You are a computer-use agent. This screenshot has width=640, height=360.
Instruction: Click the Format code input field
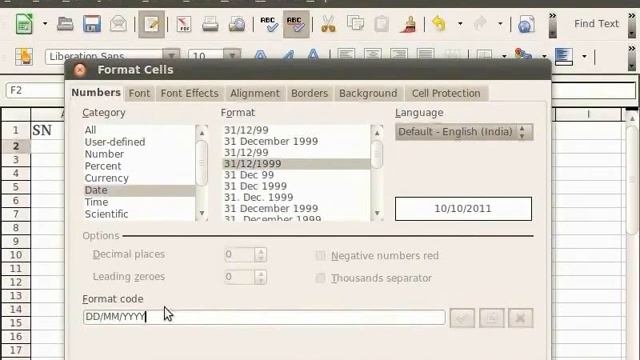264,317
